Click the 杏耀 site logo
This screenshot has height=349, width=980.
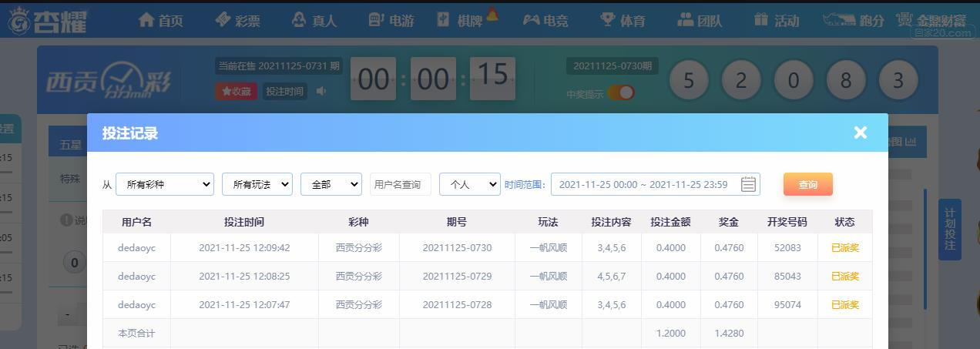pos(49,21)
